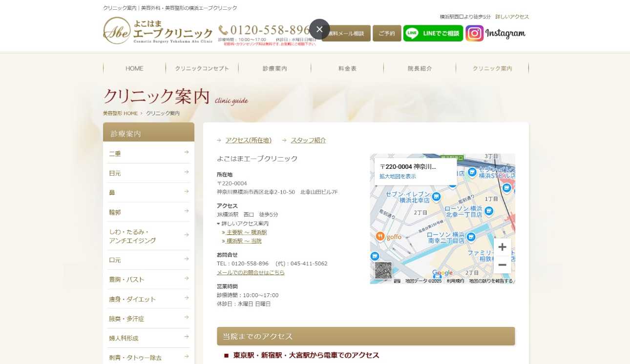This screenshot has height=364, width=630.
Task: Click the 診療案内 sidebar header
Action: [148, 133]
